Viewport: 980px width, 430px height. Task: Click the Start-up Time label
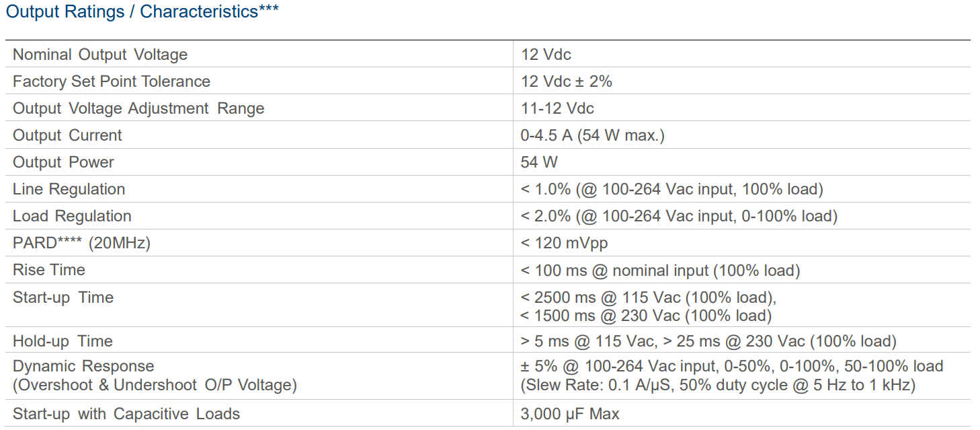click(x=63, y=297)
